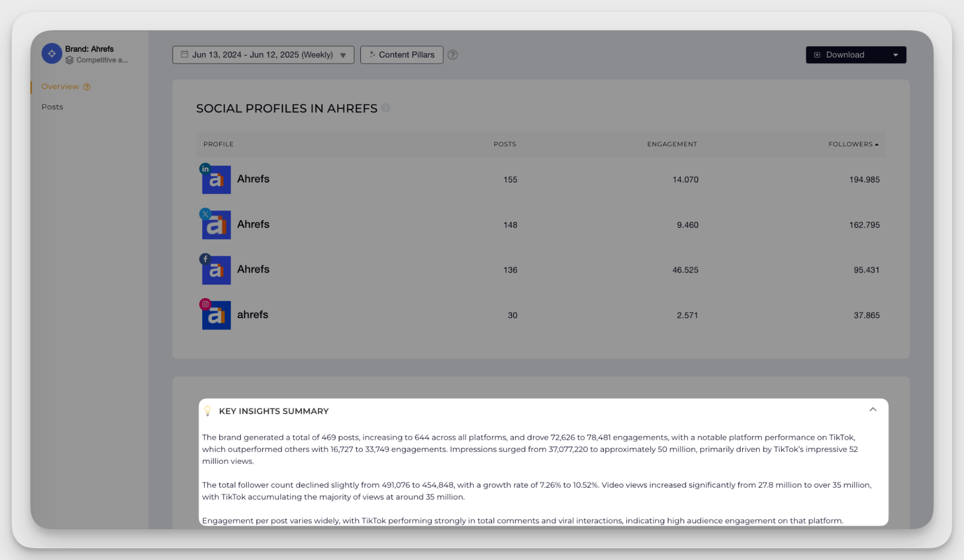Click posts value 30
964x560 pixels.
pyautogui.click(x=513, y=315)
